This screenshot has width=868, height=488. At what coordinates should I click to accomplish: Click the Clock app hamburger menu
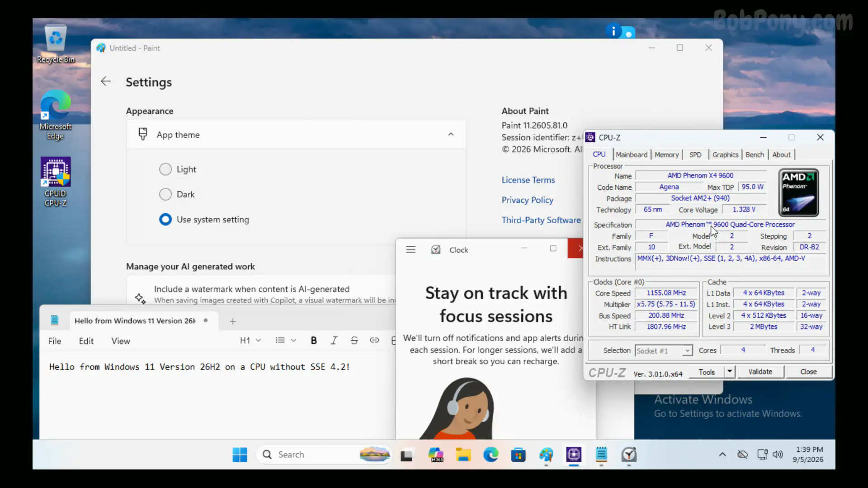pyautogui.click(x=410, y=249)
